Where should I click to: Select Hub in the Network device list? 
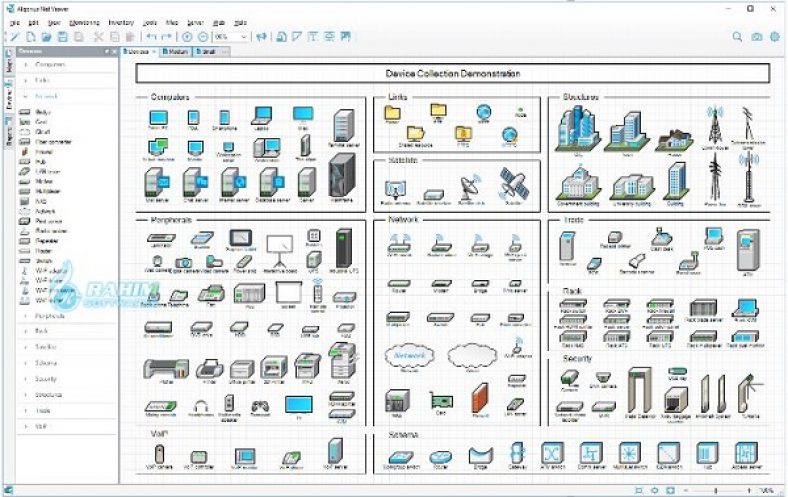(41, 162)
